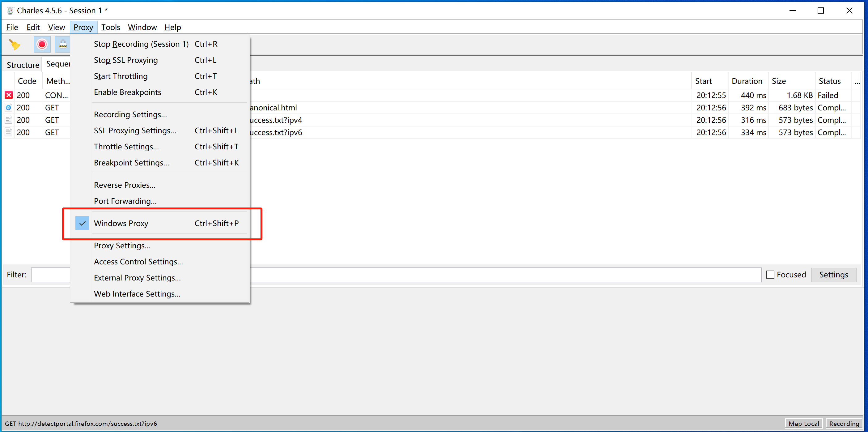This screenshot has width=868, height=432.
Task: Open the Help menu
Action: point(172,27)
